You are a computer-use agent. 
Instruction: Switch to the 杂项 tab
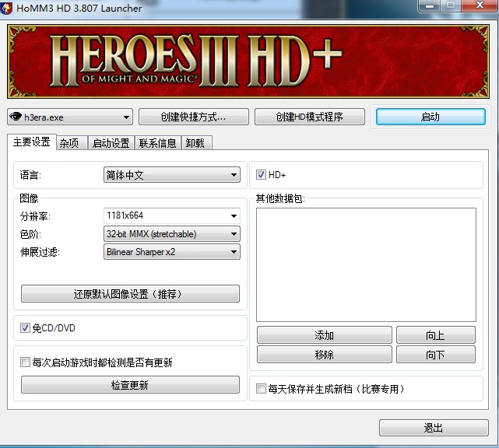click(72, 143)
